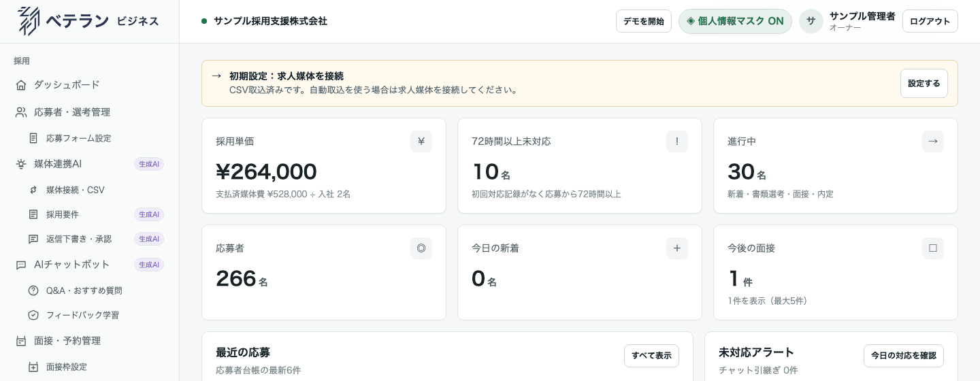The image size is (980, 381).
Task: Click the 生成AI badge beside 採用要件
Action: click(x=149, y=214)
